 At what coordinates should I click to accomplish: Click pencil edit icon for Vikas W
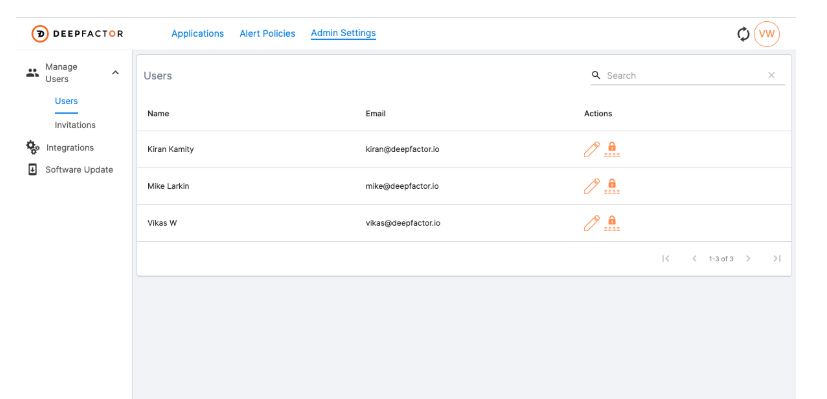(592, 223)
